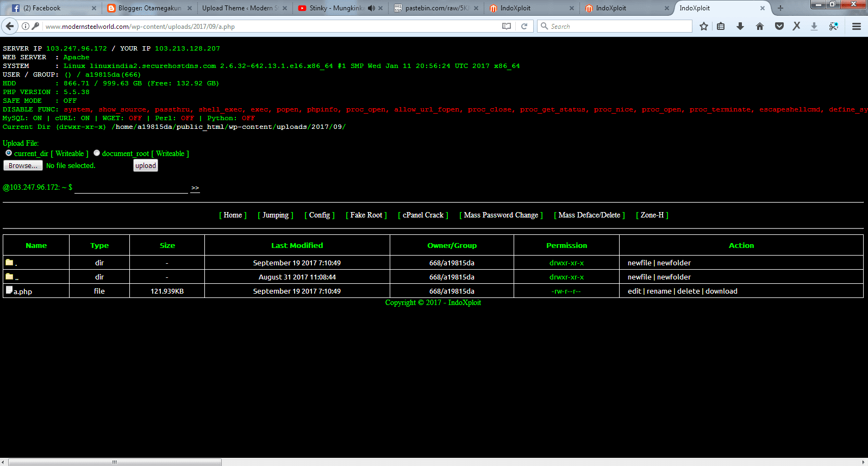Click newfile in the '.' row
Image resolution: width=868 pixels, height=466 pixels.
(640, 263)
